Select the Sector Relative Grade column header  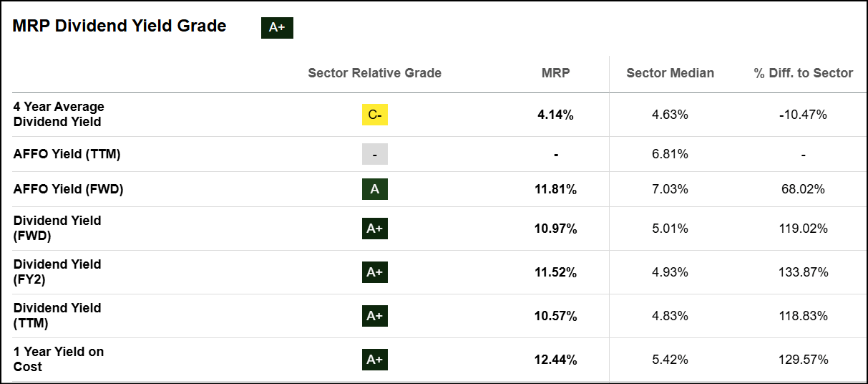(374, 73)
